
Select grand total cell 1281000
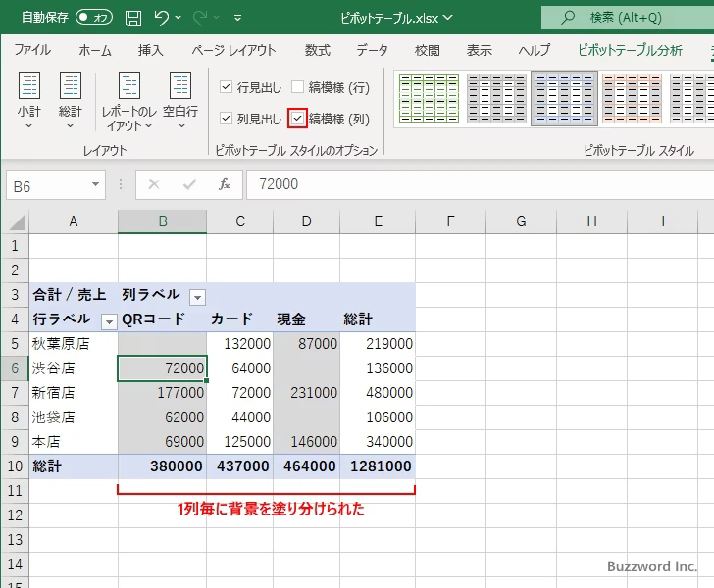tap(378, 466)
